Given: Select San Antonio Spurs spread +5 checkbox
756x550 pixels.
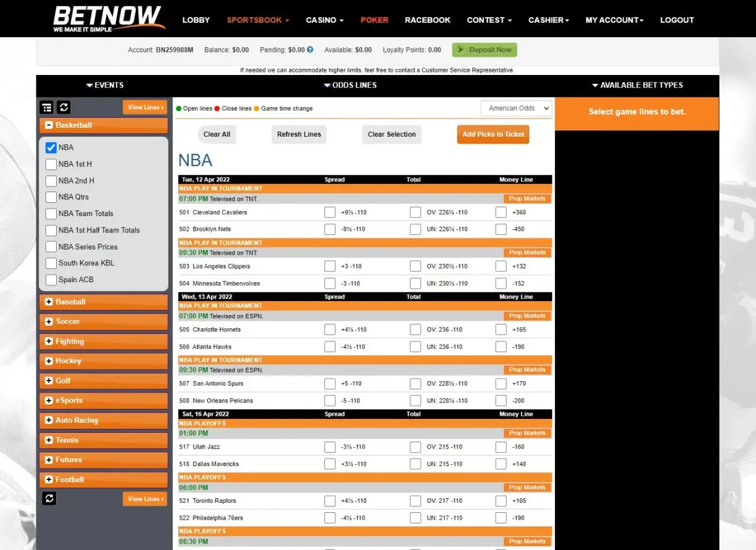Looking at the screenshot, I should (x=329, y=384).
